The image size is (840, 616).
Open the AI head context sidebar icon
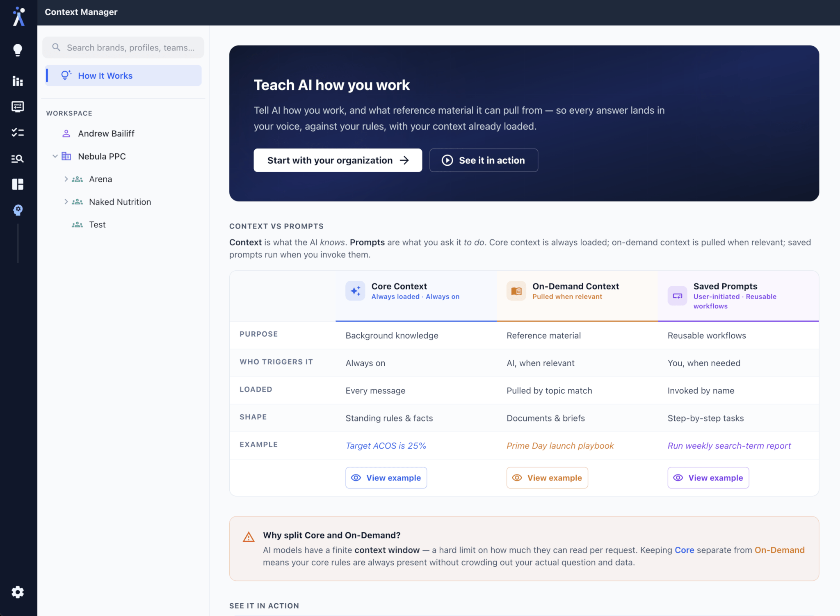pyautogui.click(x=18, y=210)
